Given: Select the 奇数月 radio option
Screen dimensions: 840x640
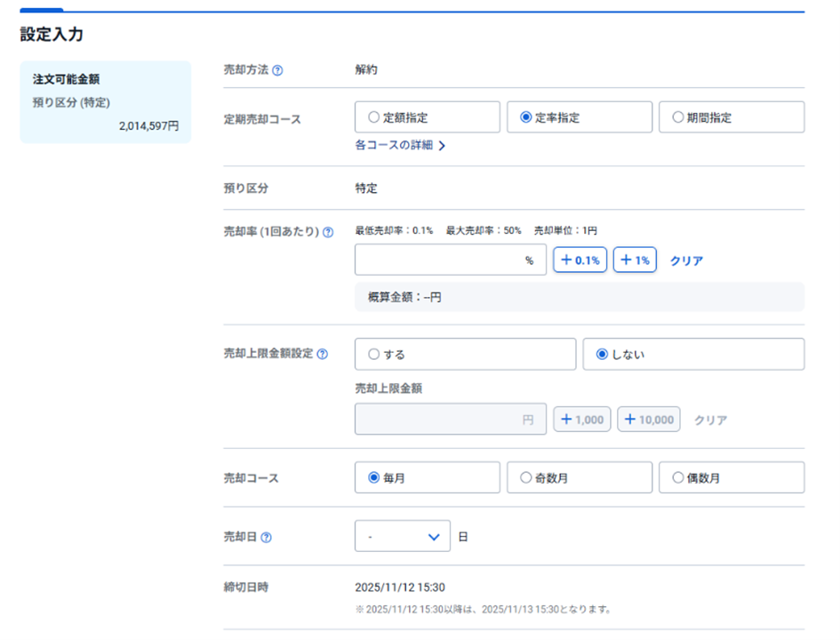Looking at the screenshot, I should tap(579, 477).
